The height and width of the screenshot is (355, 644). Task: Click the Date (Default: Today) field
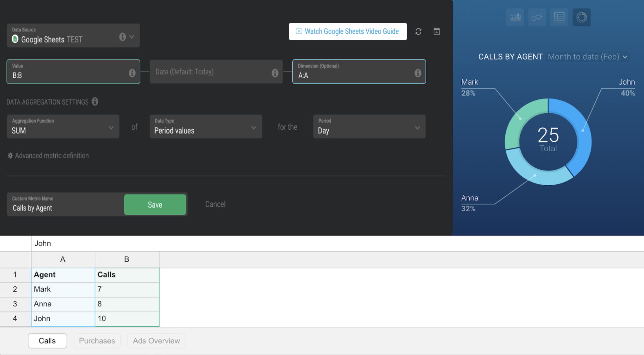click(216, 72)
